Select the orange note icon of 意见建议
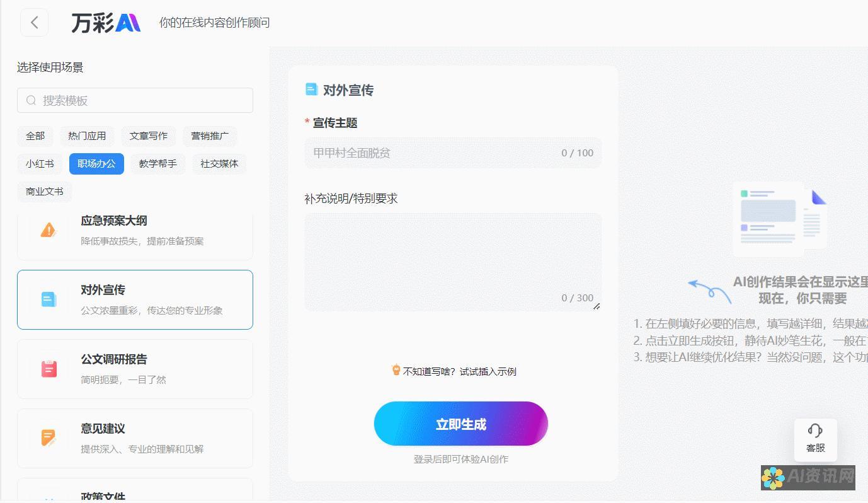The height and width of the screenshot is (503, 868). pos(49,438)
